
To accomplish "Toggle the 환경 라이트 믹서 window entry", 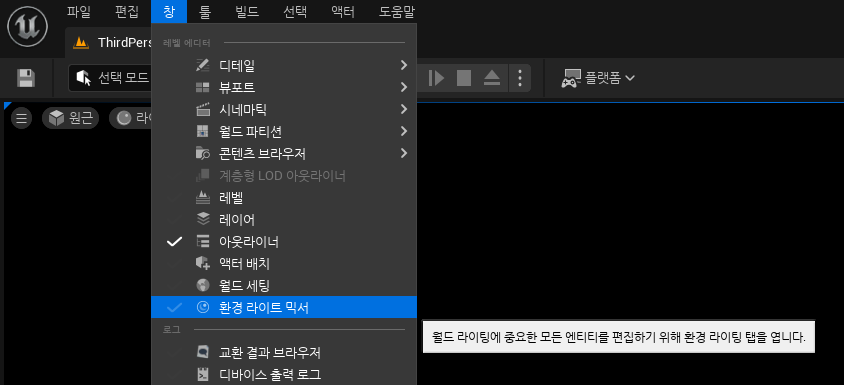I will point(284,307).
